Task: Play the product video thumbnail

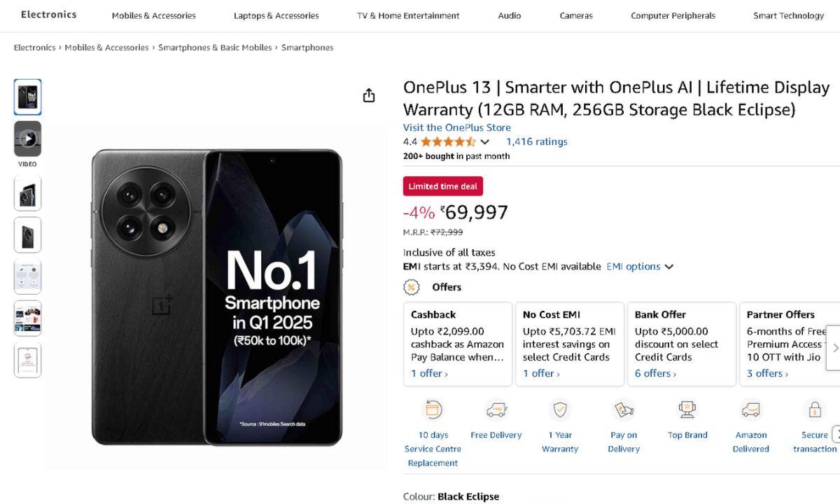Action: (28, 139)
